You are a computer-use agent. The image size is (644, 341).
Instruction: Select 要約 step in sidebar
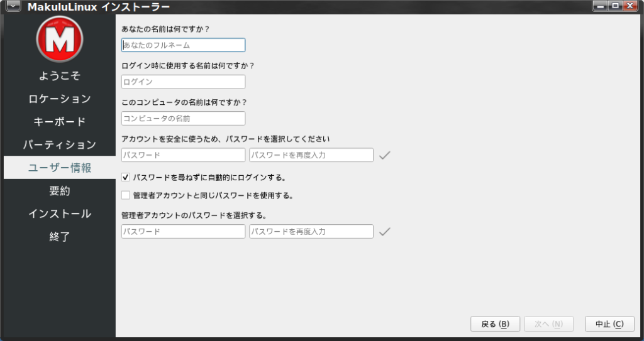60,191
